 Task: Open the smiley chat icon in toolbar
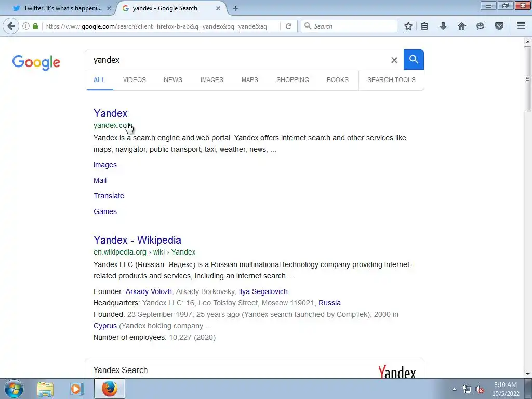click(x=480, y=26)
